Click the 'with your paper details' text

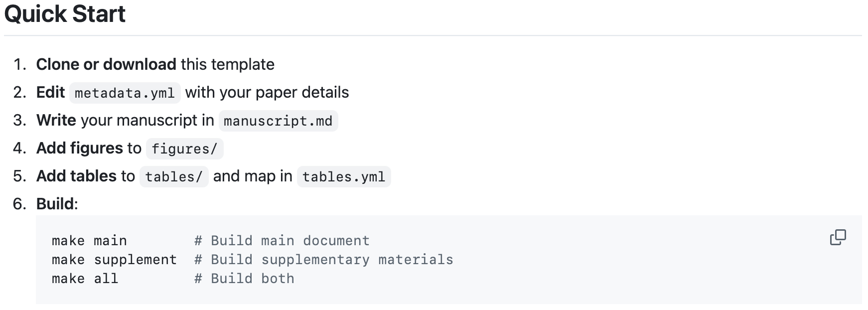coord(267,92)
